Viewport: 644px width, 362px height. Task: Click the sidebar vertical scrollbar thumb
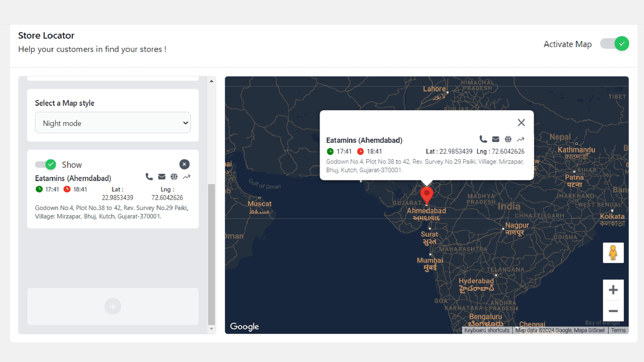tap(211, 253)
